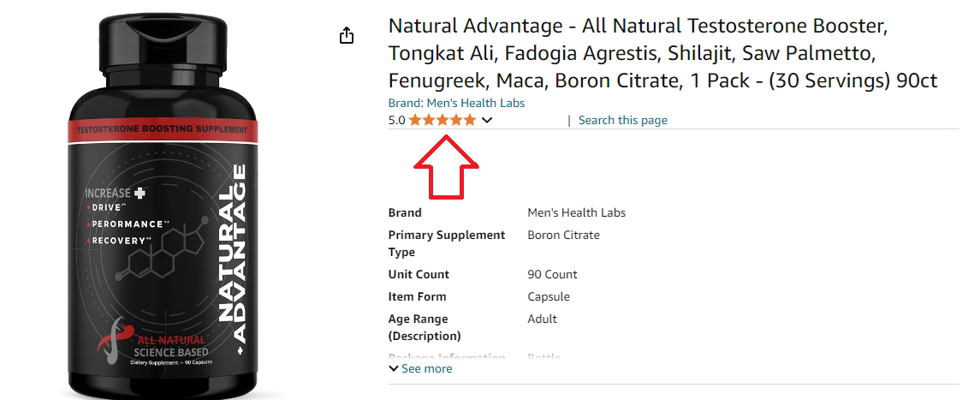Click the 90 Count unit value

(x=552, y=274)
